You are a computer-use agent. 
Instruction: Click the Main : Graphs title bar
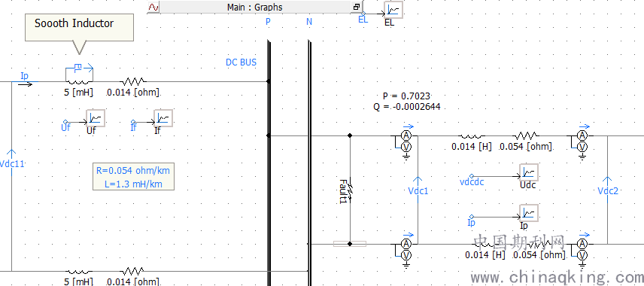254,7
